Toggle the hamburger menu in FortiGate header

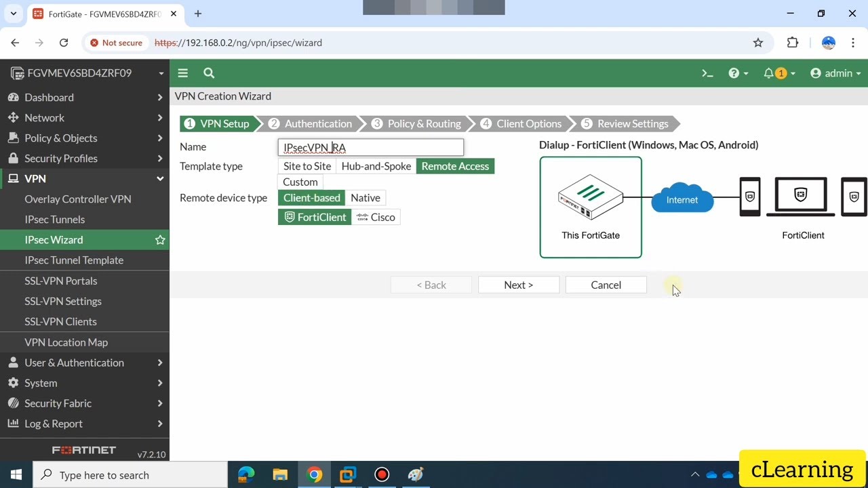(182, 73)
